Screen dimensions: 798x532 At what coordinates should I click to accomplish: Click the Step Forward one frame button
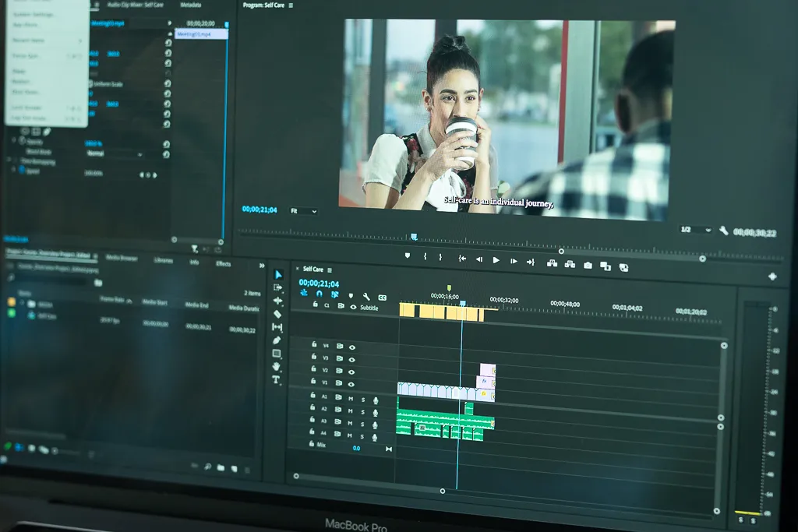click(513, 262)
